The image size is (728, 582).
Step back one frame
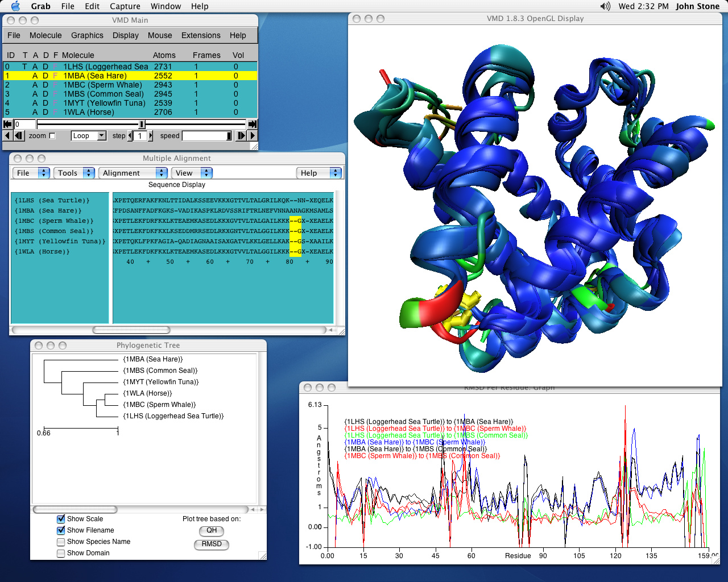point(19,136)
